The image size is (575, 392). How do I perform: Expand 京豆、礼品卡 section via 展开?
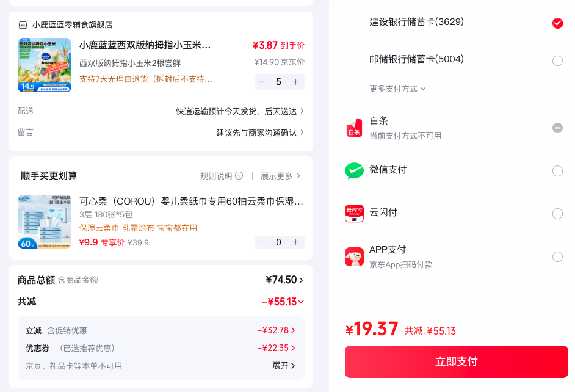283,366
